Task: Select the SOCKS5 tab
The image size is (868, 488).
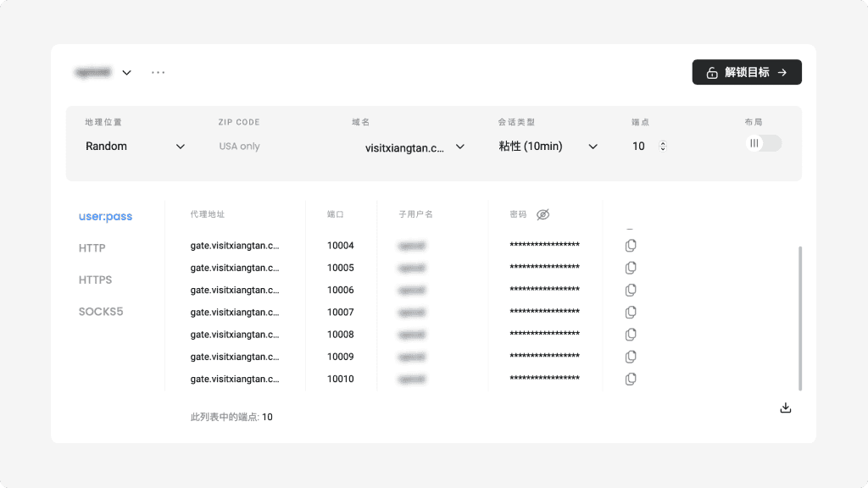Action: 101,312
